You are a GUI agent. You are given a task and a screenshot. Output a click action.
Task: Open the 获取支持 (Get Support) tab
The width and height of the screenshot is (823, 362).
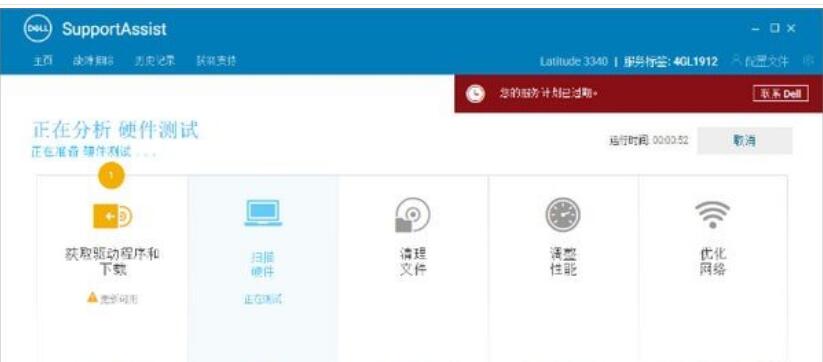pos(216,61)
